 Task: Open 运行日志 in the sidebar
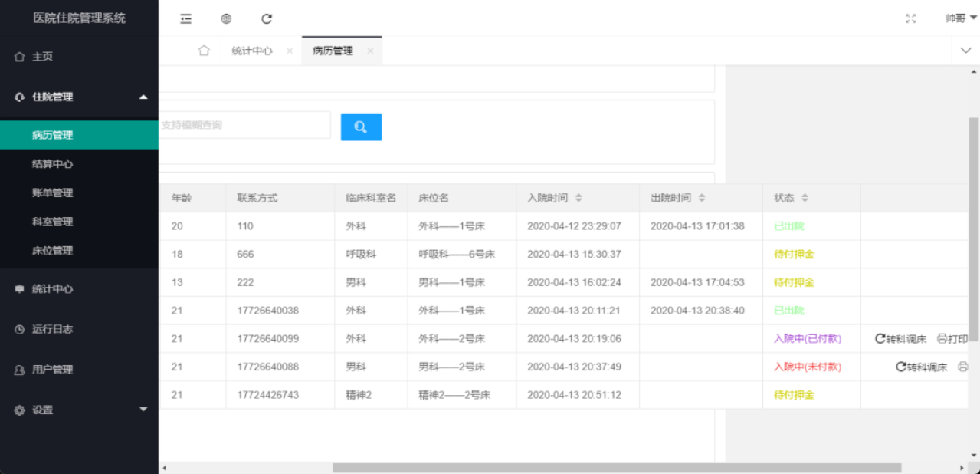80,329
